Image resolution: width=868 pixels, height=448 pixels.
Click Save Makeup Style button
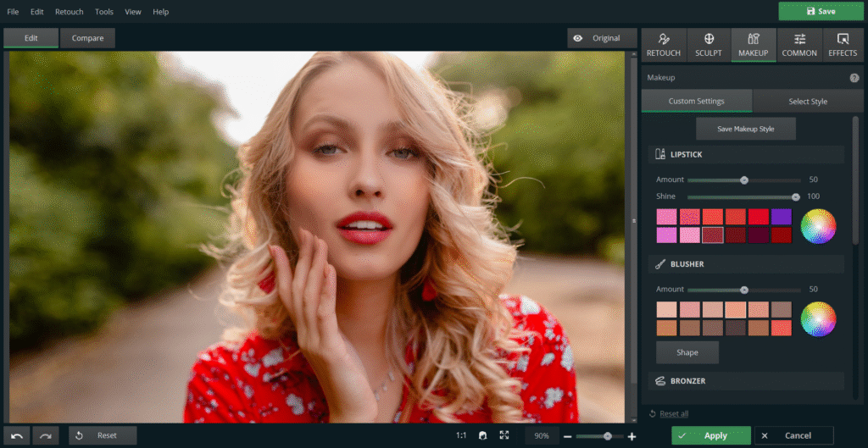click(x=746, y=129)
